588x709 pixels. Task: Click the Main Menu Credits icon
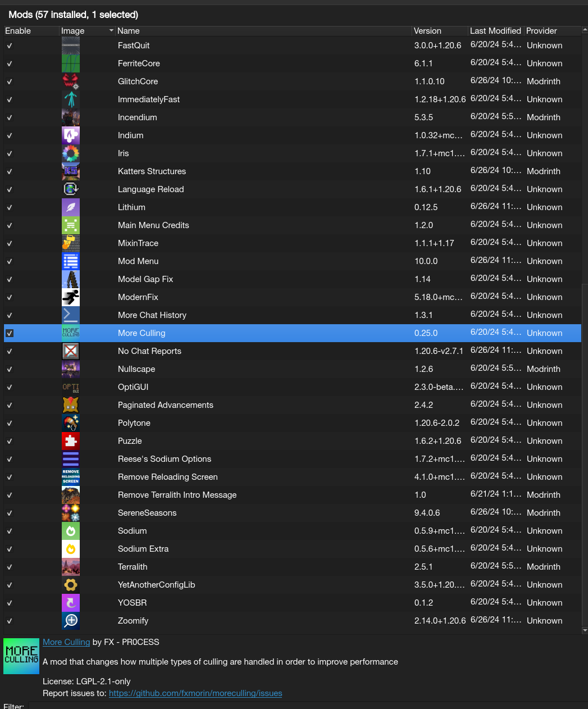pyautogui.click(x=71, y=225)
